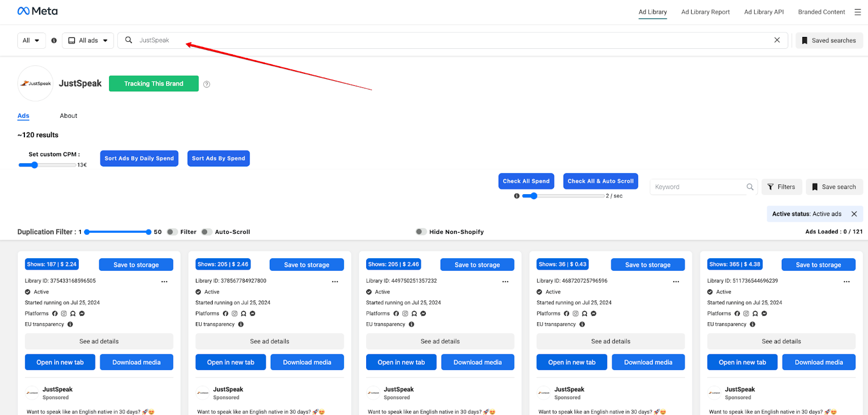This screenshot has height=415, width=868.
Task: Open the hamburger menu icon
Action: 858,12
